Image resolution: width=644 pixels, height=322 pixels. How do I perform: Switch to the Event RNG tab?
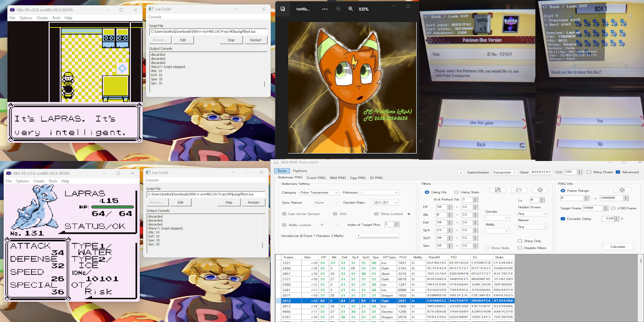point(316,177)
